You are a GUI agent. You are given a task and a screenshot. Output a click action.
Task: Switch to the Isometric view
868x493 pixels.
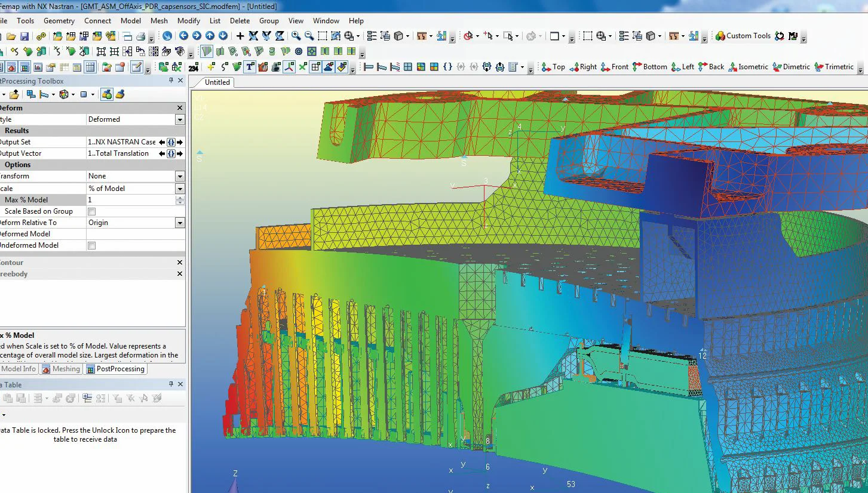(x=748, y=67)
